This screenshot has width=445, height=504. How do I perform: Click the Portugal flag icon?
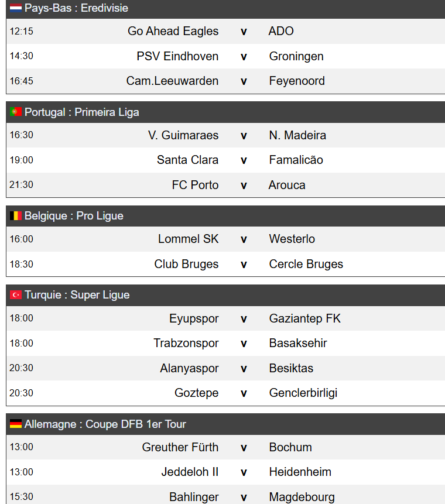click(16, 112)
